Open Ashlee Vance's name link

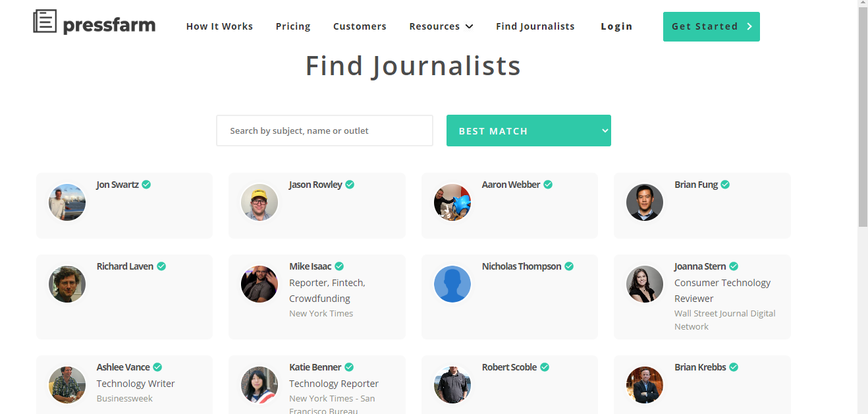click(x=123, y=367)
